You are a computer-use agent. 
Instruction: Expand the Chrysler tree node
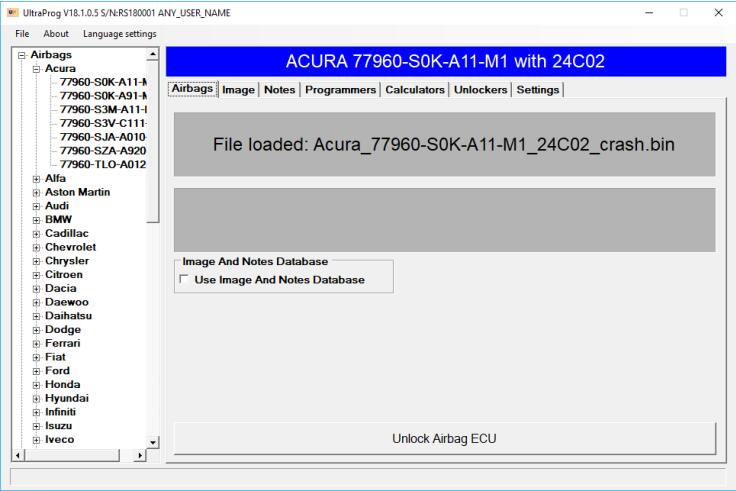pos(36,261)
